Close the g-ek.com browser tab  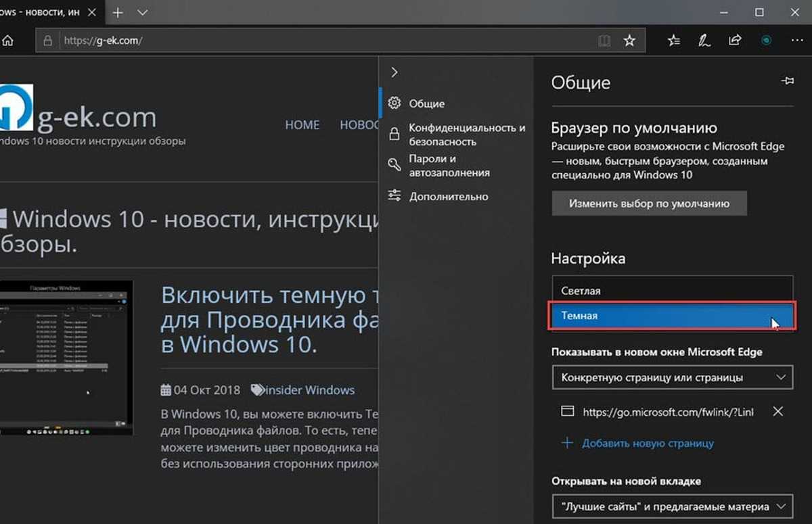(93, 13)
